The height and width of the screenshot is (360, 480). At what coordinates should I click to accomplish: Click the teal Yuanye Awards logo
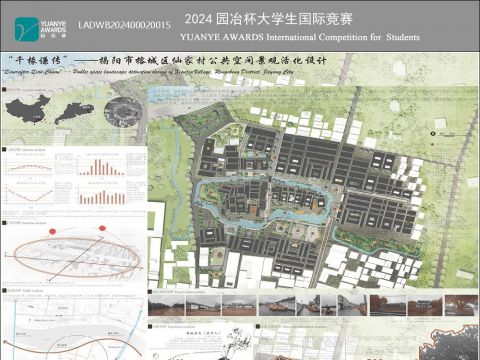[x=27, y=29]
